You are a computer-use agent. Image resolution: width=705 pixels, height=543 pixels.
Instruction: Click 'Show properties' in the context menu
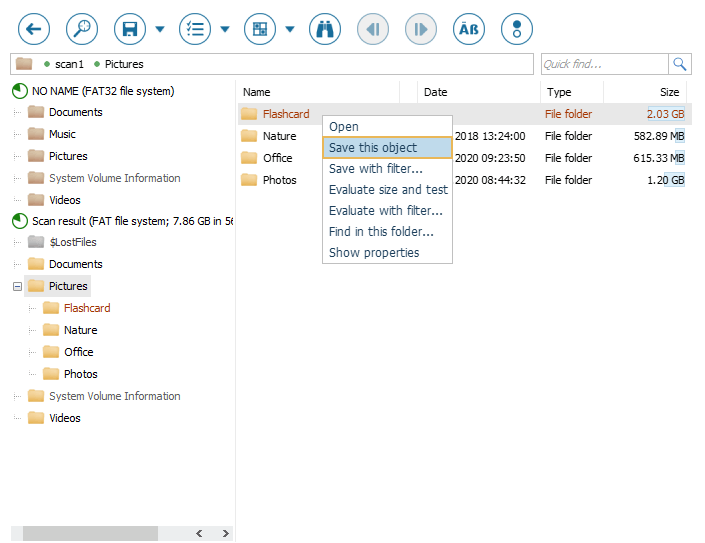click(x=374, y=253)
